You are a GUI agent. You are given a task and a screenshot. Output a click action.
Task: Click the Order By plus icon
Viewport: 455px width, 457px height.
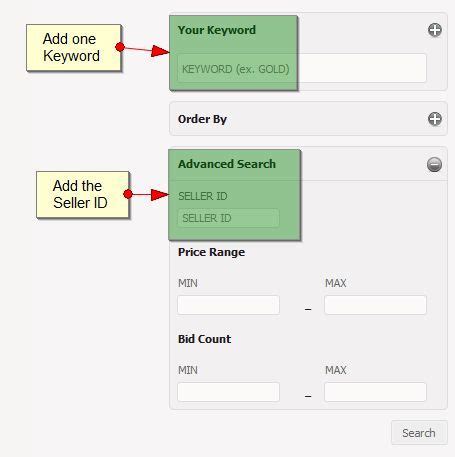point(435,119)
